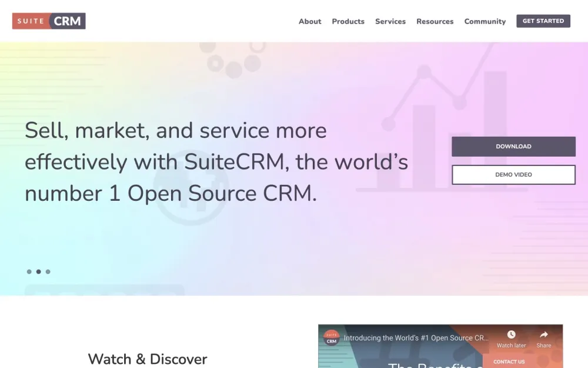The image size is (588, 368).
Task: Open the DEMO VIDEO
Action: coord(513,174)
